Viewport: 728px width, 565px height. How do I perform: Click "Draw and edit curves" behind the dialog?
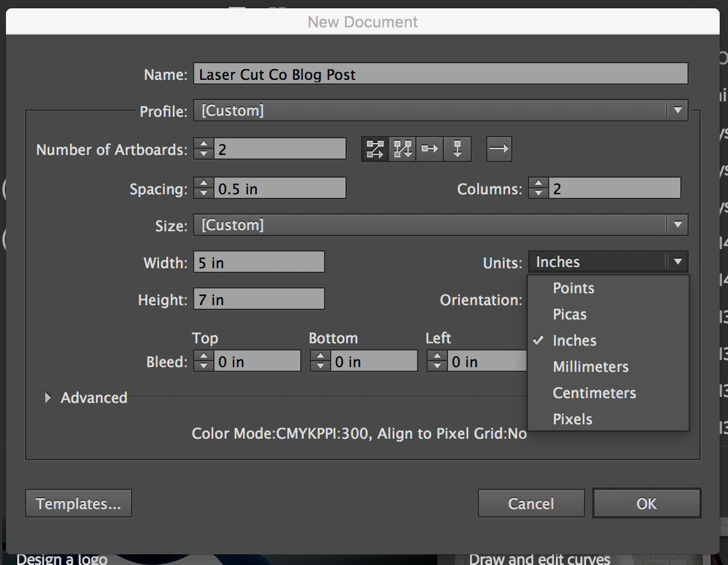540,559
